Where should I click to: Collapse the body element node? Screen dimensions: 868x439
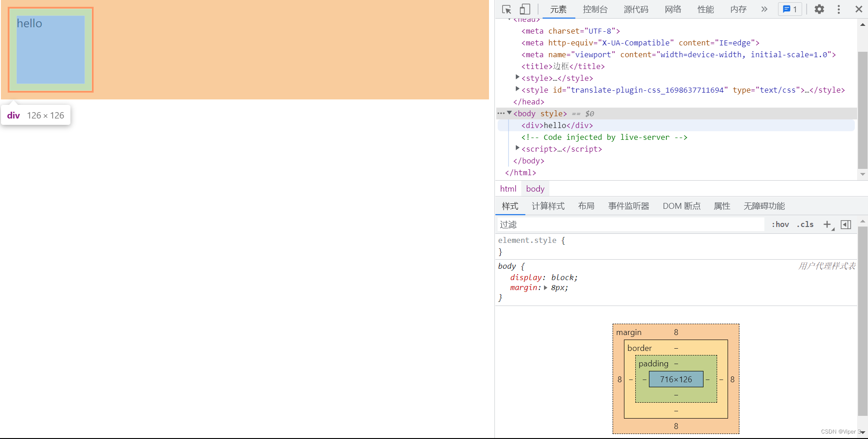click(509, 113)
